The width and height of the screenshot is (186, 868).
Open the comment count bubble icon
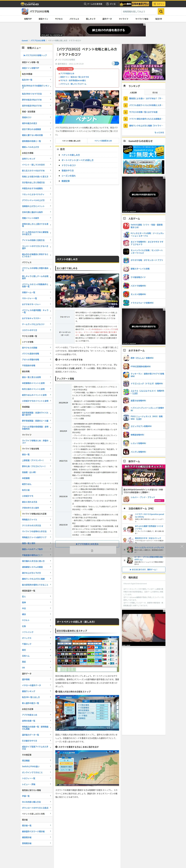coord(115,63)
